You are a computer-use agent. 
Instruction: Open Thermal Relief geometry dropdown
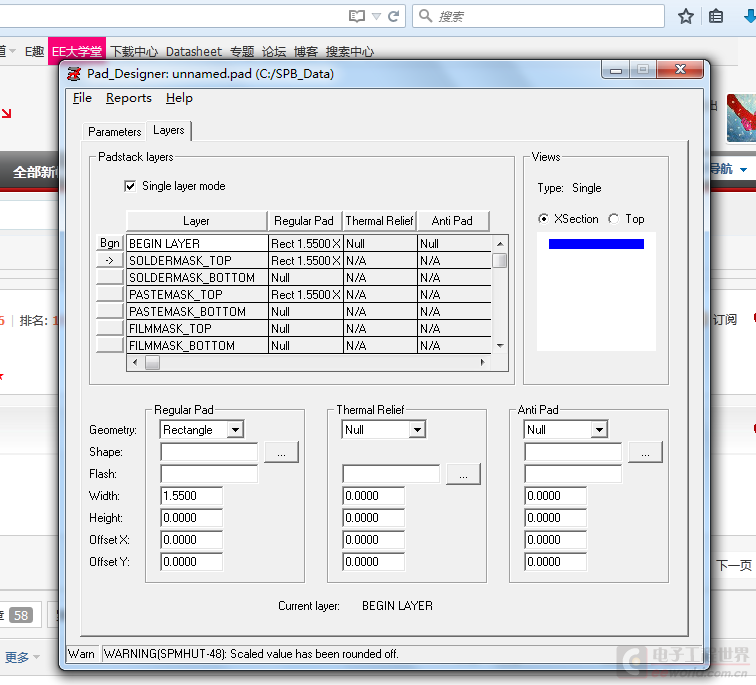coord(417,430)
